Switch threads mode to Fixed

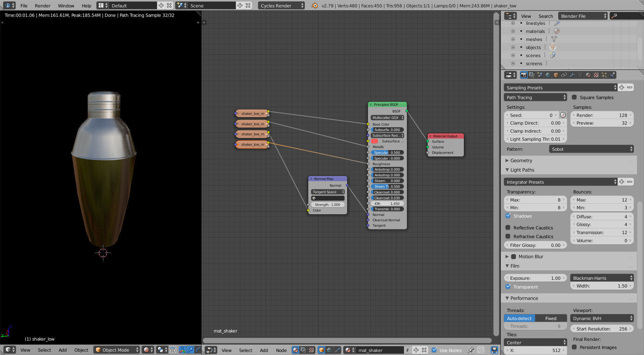[x=551, y=318]
